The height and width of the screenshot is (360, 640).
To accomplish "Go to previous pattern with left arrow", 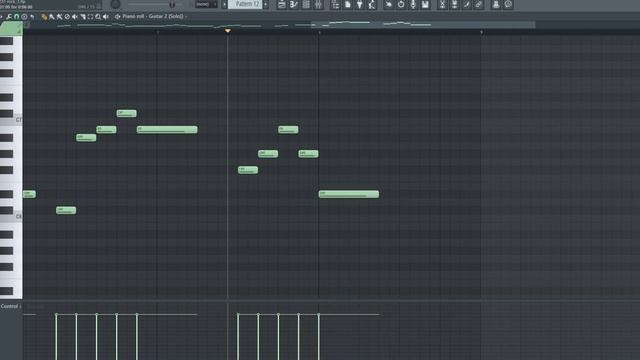I will click(224, 4).
